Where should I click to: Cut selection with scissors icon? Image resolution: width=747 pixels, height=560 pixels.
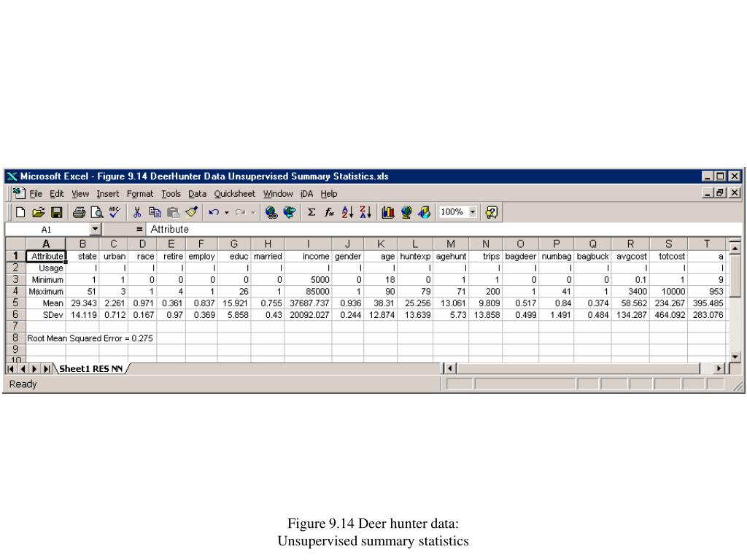tap(137, 212)
